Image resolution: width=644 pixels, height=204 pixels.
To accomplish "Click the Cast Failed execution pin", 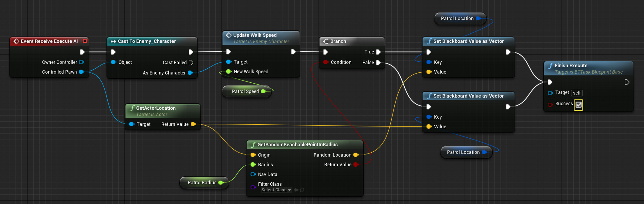I will (x=191, y=63).
